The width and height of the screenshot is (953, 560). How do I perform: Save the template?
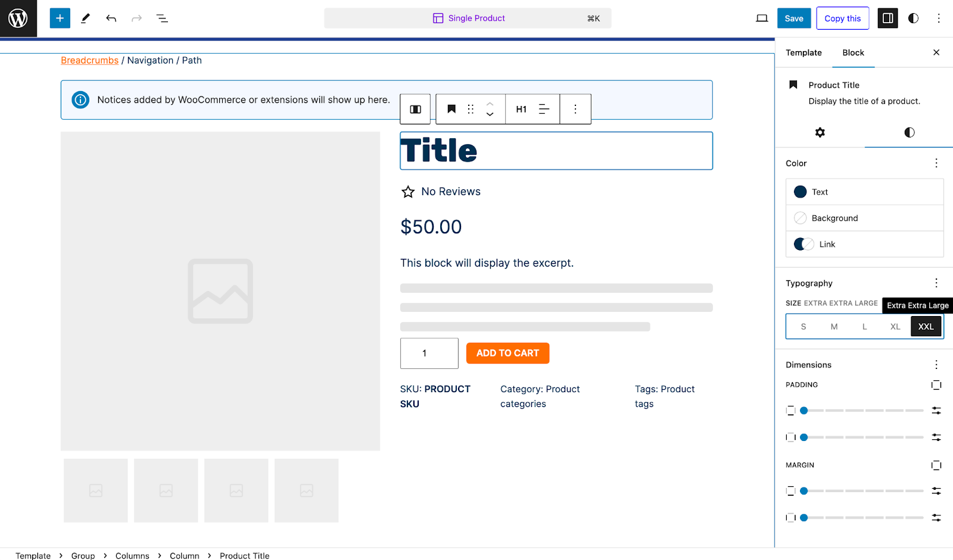click(793, 18)
